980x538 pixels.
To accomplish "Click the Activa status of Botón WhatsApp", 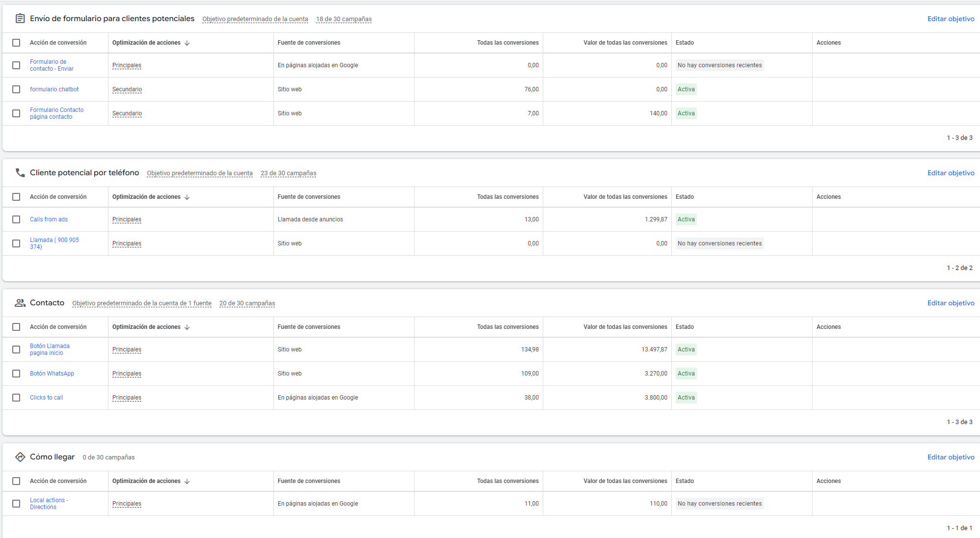I will point(686,374).
